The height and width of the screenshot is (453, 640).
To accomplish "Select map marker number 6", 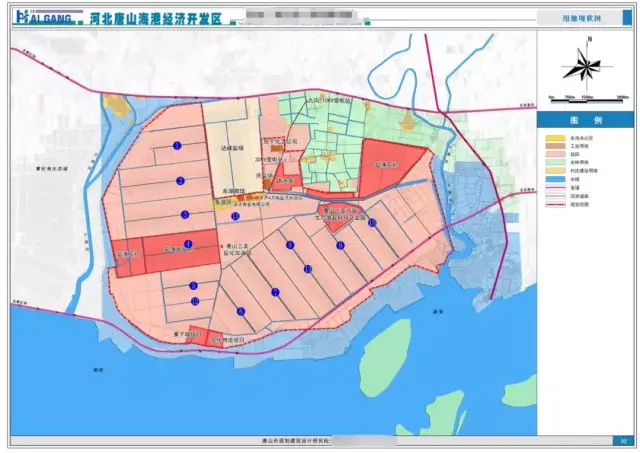I will [241, 311].
